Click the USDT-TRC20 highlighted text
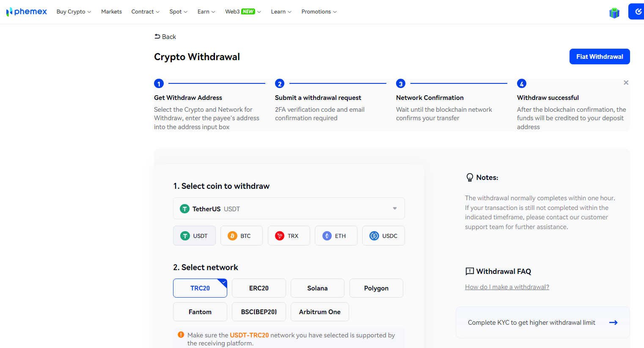 tap(249, 335)
